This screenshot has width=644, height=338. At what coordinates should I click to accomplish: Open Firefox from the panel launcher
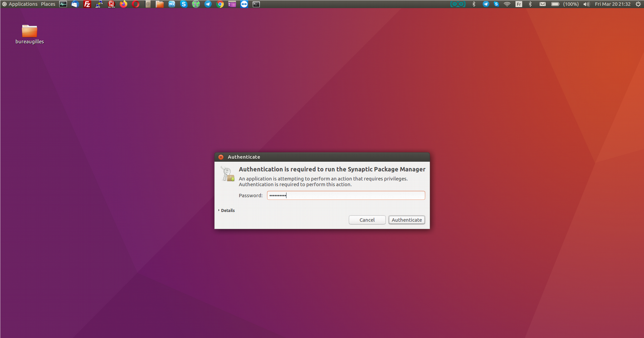123,4
